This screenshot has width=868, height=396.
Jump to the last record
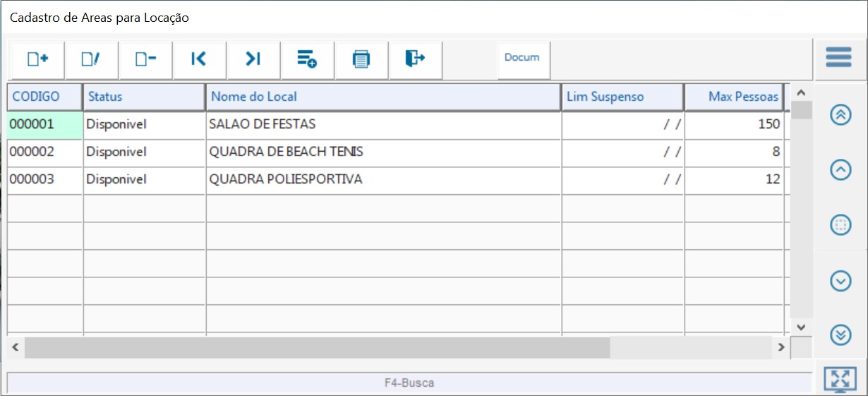253,60
